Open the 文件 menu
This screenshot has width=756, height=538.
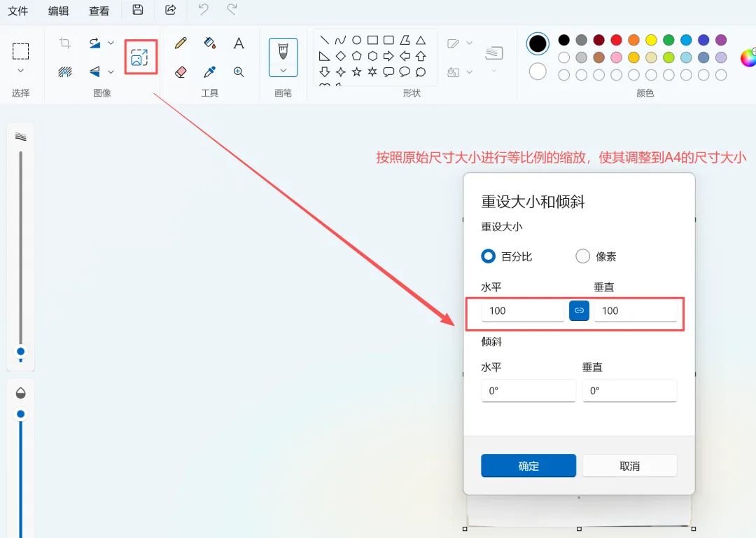(17, 11)
